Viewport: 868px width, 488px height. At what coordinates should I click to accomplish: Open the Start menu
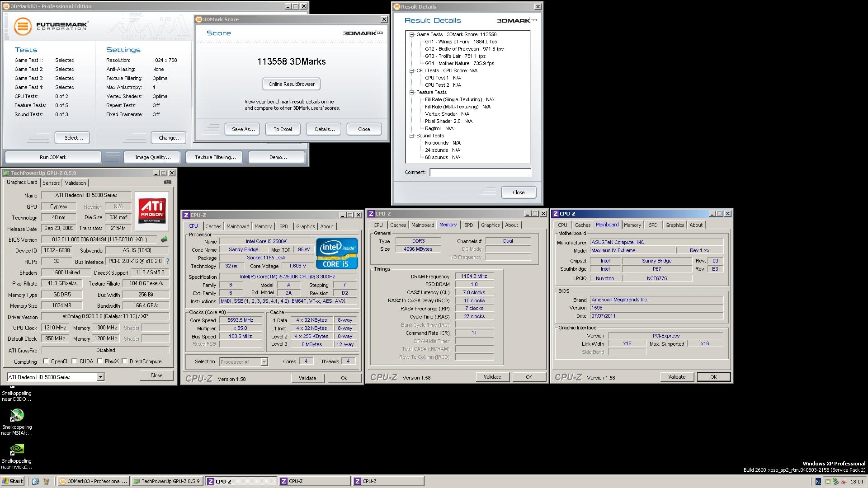(x=13, y=481)
